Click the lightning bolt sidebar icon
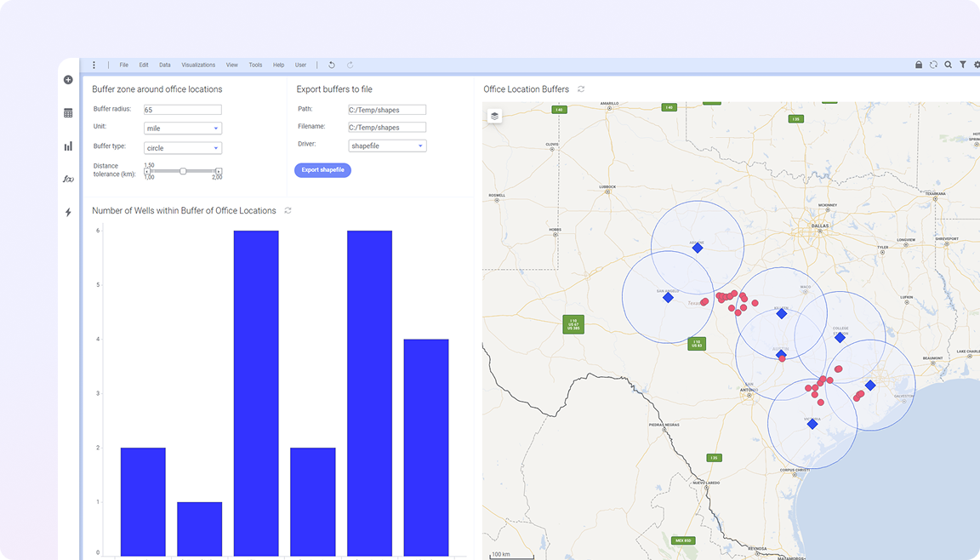The height and width of the screenshot is (560, 980). point(68,212)
